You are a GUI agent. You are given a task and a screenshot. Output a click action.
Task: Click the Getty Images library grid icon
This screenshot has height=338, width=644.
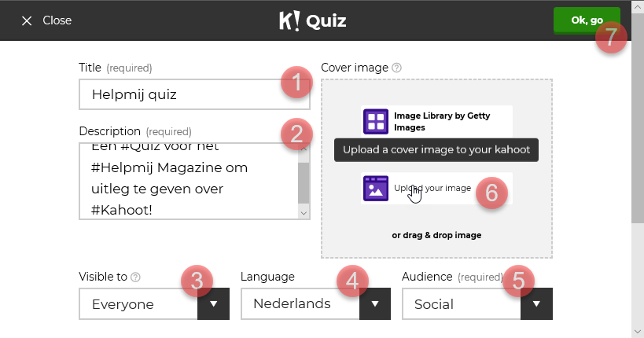point(376,122)
